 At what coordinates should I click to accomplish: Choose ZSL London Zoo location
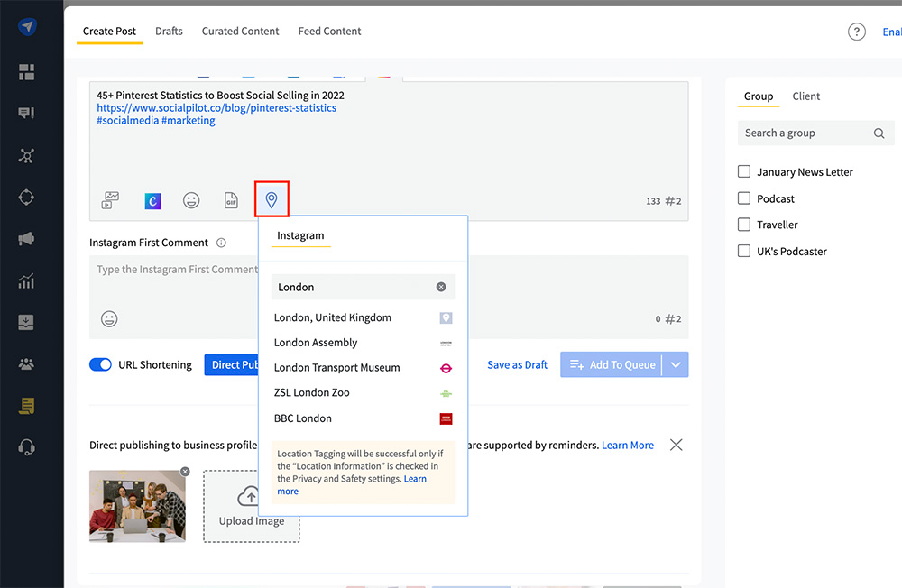pos(363,393)
